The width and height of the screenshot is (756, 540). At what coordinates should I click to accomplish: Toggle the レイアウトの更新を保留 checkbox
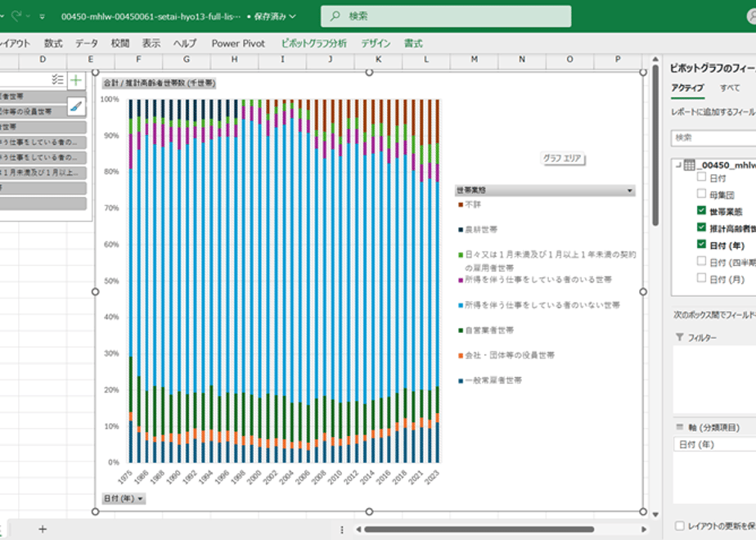point(680,525)
